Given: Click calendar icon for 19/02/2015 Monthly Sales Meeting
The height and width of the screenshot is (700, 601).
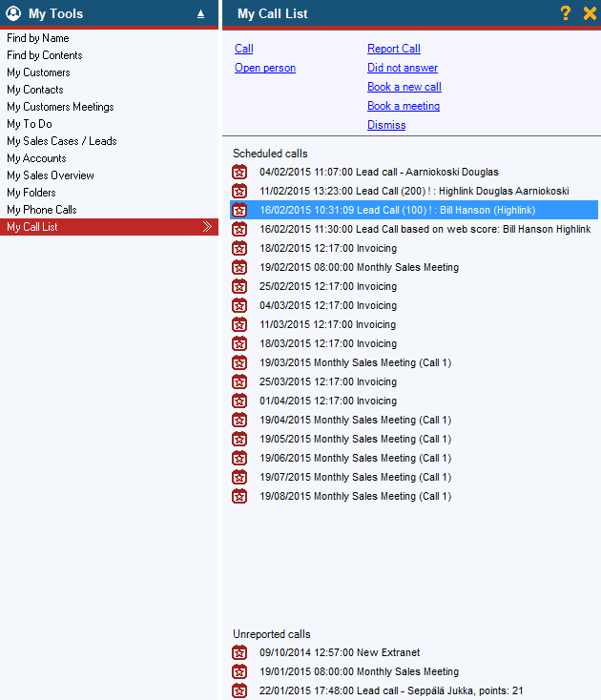Looking at the screenshot, I should (x=239, y=267).
